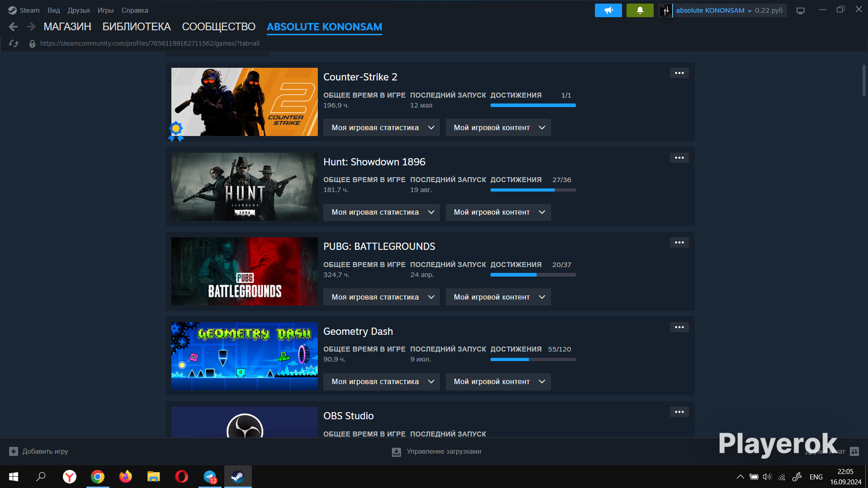Click the downloads manager icon
This screenshot has width=868, height=488.
pos(396,452)
